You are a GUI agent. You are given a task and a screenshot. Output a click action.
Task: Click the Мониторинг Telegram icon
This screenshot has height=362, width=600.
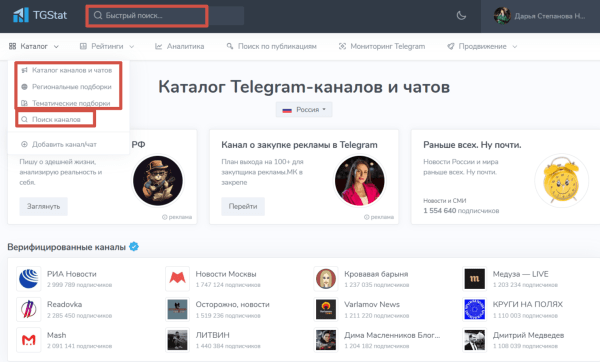click(x=342, y=46)
